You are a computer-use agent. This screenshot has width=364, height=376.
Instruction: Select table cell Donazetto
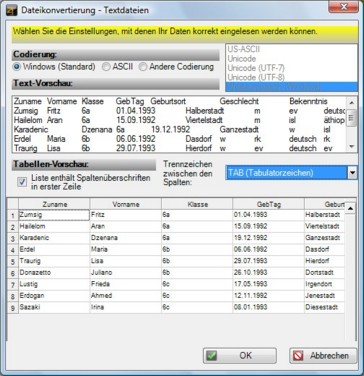(x=54, y=273)
